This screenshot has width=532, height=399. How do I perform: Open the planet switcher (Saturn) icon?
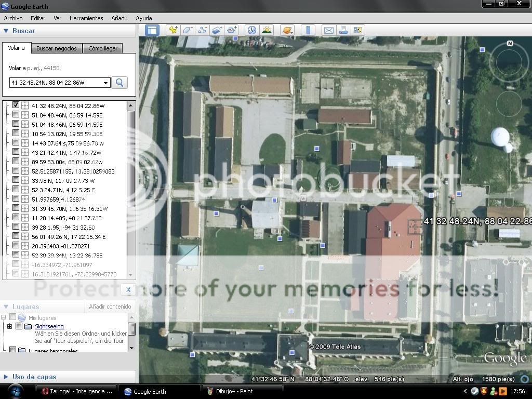point(287,30)
